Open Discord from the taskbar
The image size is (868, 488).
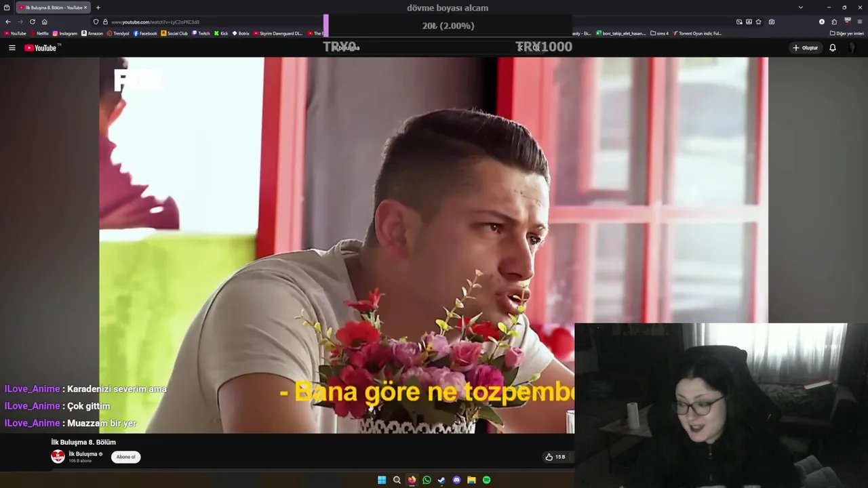456,480
